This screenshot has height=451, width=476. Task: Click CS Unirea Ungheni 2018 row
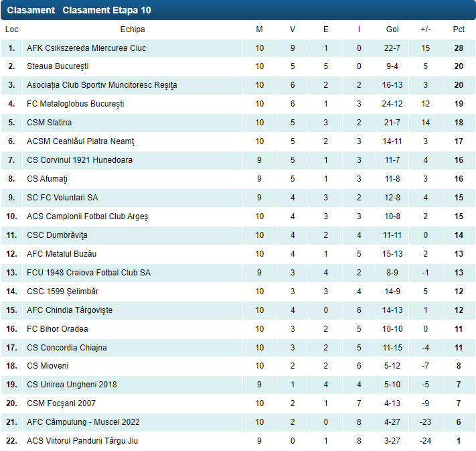pos(72,385)
